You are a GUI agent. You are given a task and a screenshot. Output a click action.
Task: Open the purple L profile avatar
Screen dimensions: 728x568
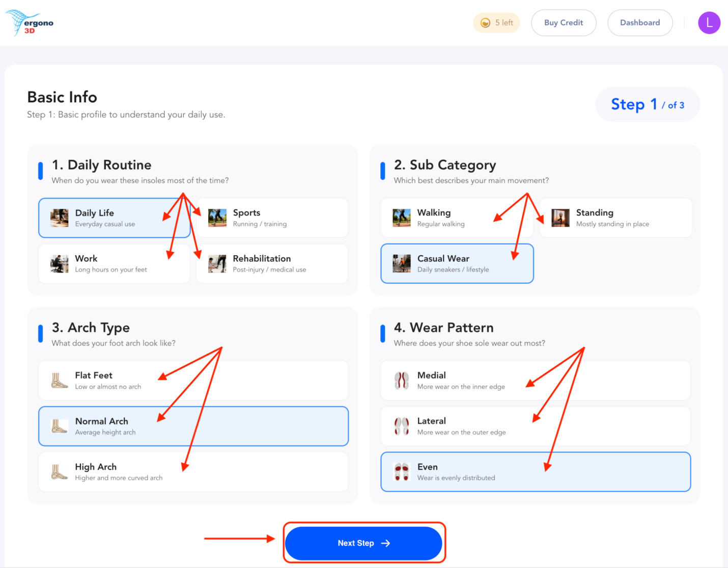click(709, 23)
